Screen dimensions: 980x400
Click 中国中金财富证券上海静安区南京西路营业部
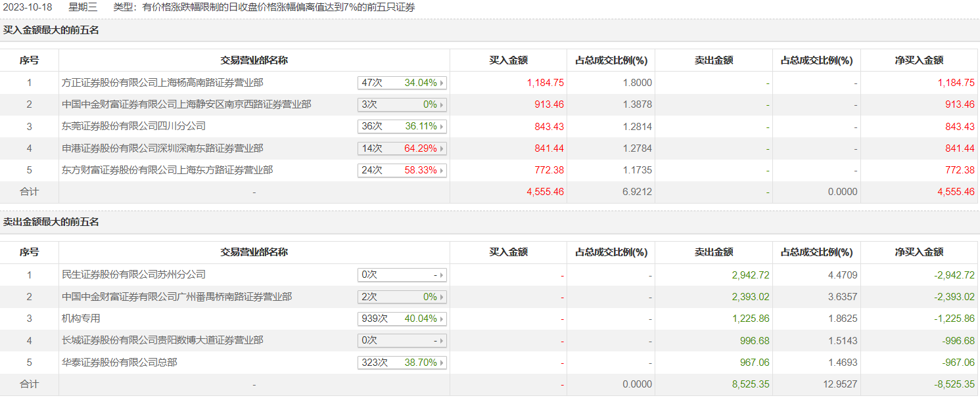point(186,104)
